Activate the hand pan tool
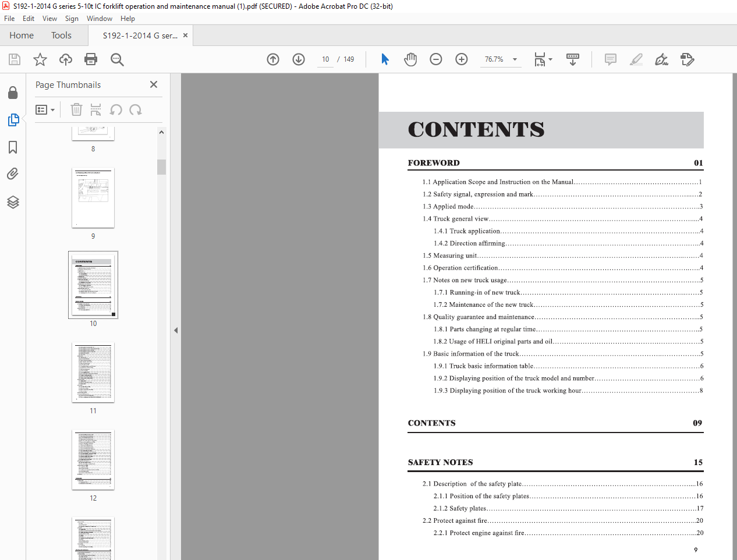The width and height of the screenshot is (737, 560). pyautogui.click(x=410, y=59)
